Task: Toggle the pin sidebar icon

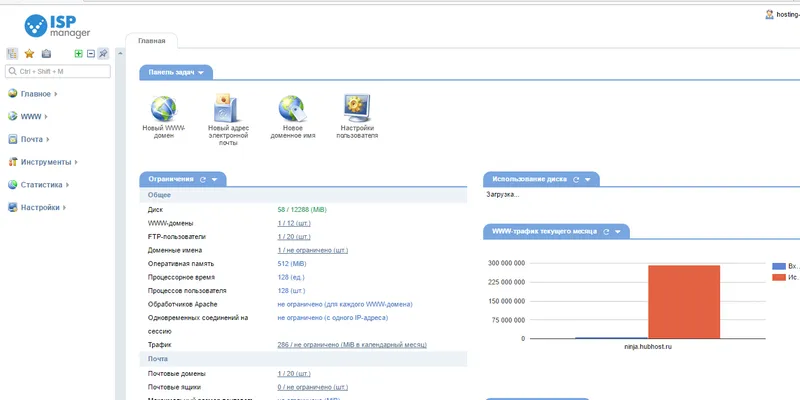Action: [103, 54]
